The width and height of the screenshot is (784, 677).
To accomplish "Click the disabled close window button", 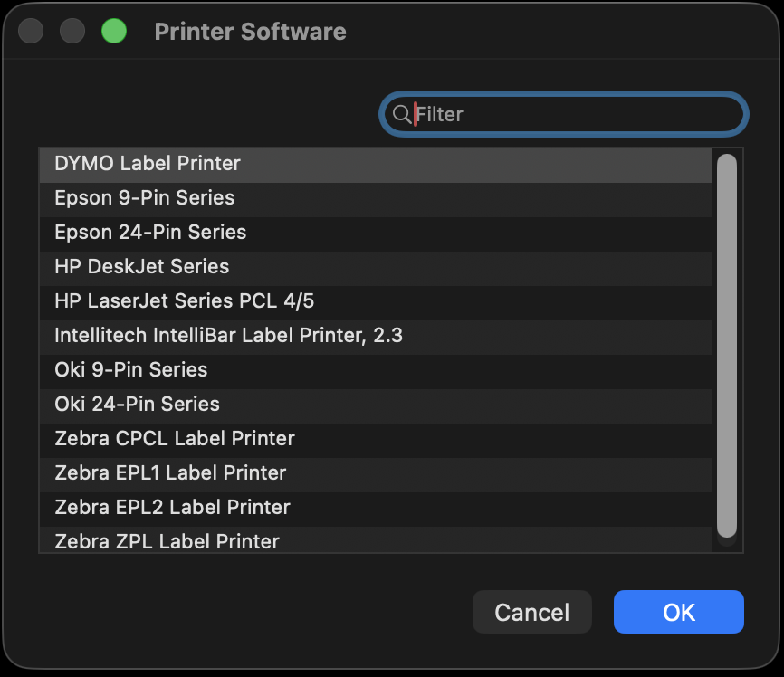I will point(31,32).
